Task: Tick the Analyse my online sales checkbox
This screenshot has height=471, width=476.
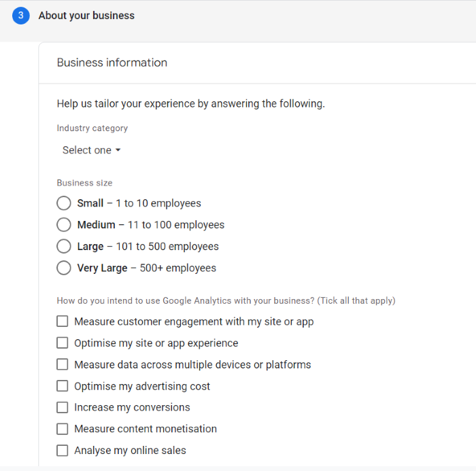Action: 63,451
